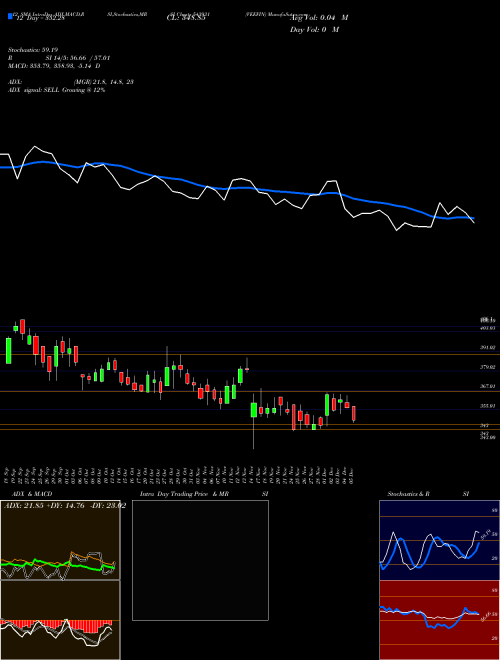Open the blue Stochastics oscillator panel
Viewport: 500px width, 660px height.
(439, 540)
